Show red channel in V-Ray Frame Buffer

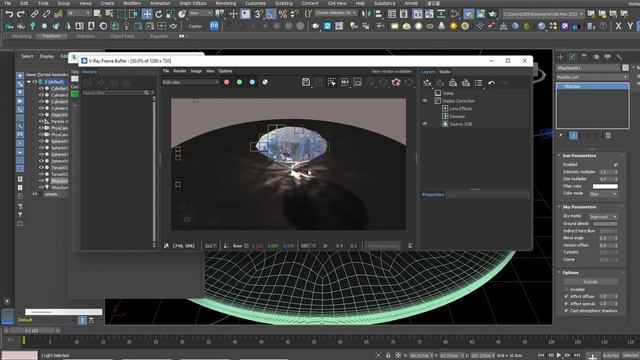coord(227,82)
